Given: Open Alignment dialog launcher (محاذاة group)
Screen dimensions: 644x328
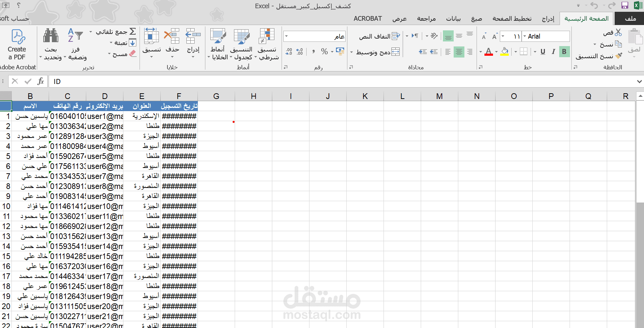Looking at the screenshot, I should [x=351, y=67].
